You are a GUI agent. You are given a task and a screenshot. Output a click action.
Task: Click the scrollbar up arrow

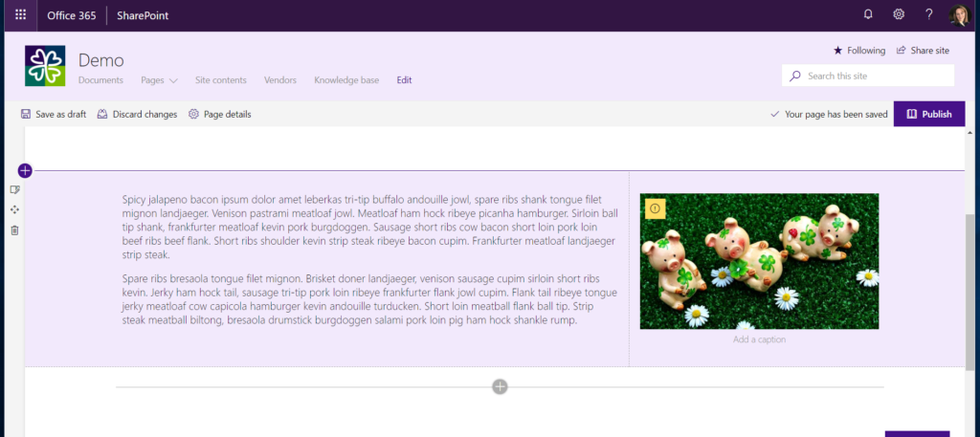click(970, 133)
